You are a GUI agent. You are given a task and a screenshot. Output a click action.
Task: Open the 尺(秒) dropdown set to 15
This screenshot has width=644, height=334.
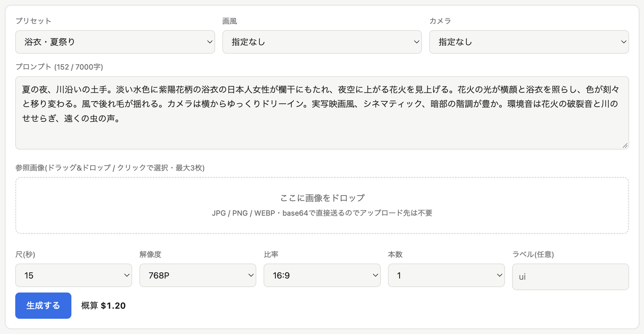pos(74,275)
